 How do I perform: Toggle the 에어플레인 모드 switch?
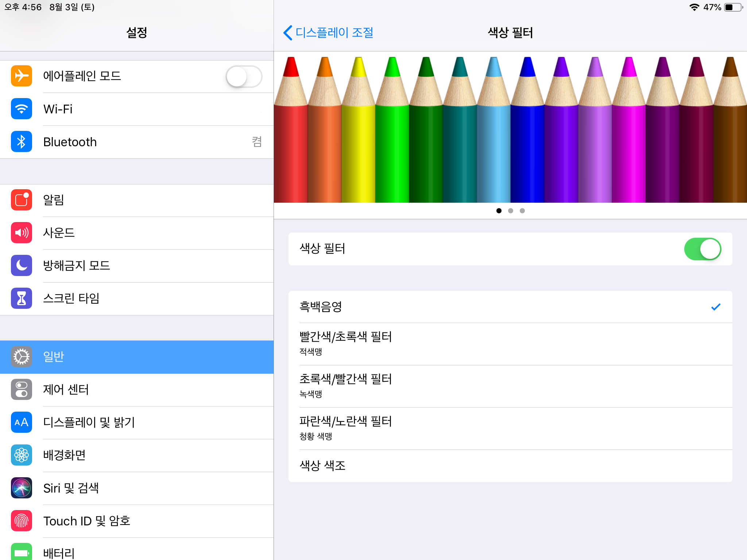point(244,76)
